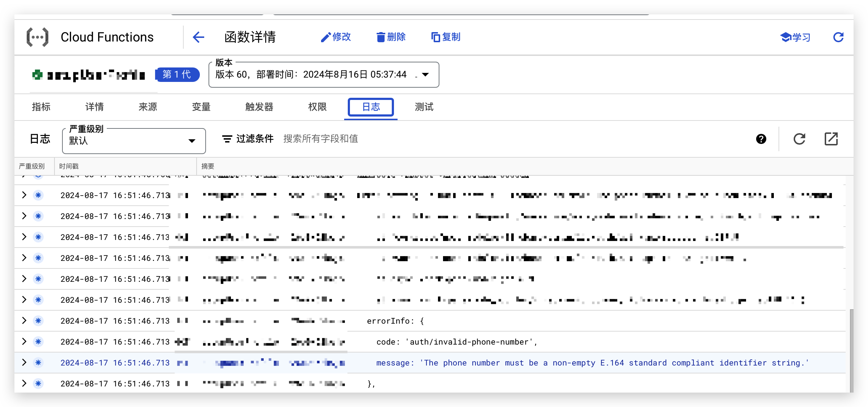
Task: Open logs in external Logs Explorer
Action: (x=831, y=139)
